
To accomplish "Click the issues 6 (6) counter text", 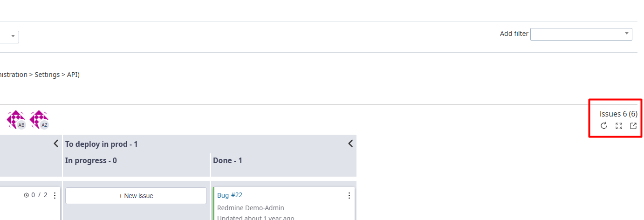I will [618, 114].
